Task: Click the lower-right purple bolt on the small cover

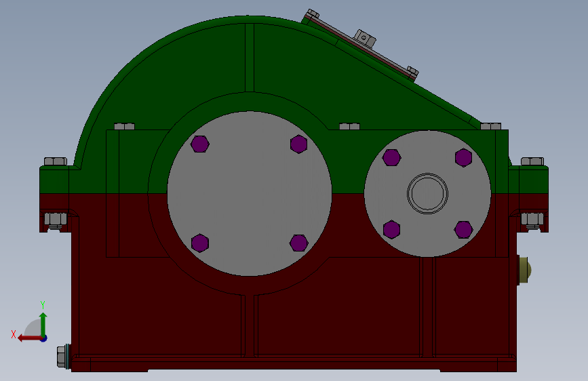Action: pyautogui.click(x=463, y=230)
